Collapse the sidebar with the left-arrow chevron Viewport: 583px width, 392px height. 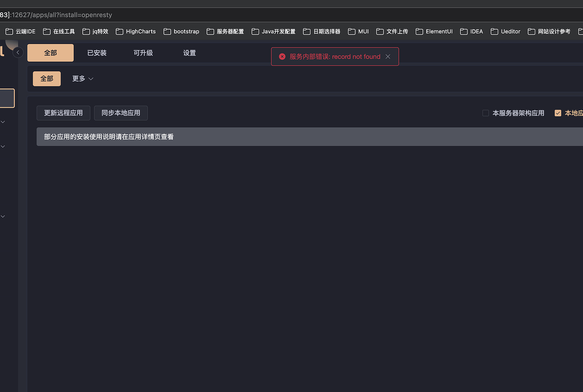(17, 52)
